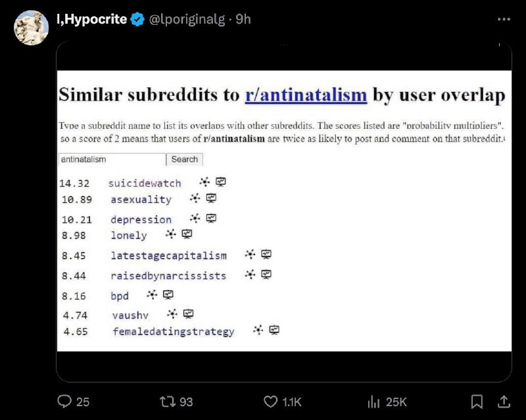Open the I,Hypocrite profile avatar
This screenshot has width=526, height=420.
[31, 28]
